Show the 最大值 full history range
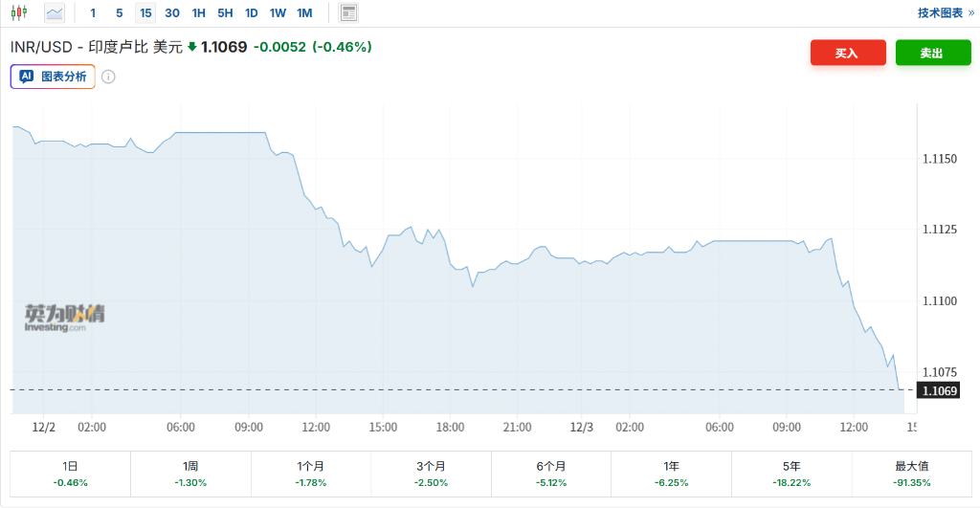Image resolution: width=980 pixels, height=508 pixels. pyautogui.click(x=911, y=474)
